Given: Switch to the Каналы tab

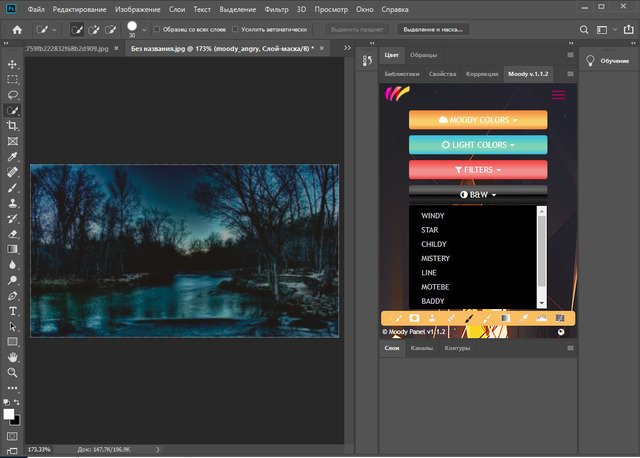Looking at the screenshot, I should click(x=420, y=348).
